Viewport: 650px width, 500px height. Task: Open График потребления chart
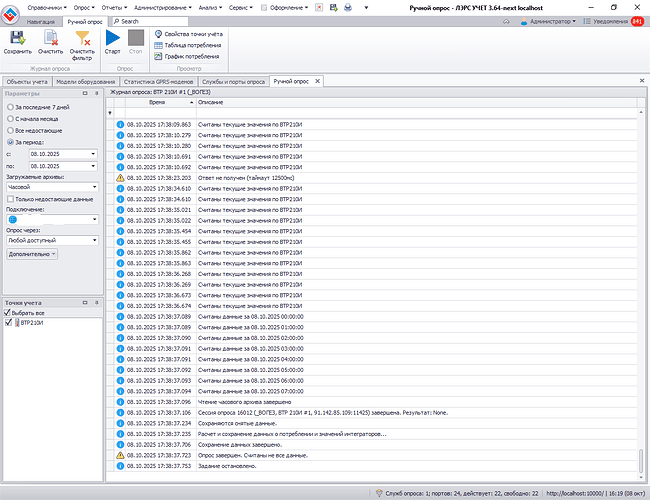click(x=194, y=57)
